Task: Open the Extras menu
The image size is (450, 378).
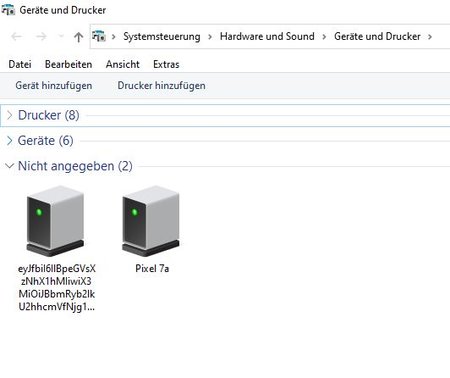Action: click(x=166, y=64)
